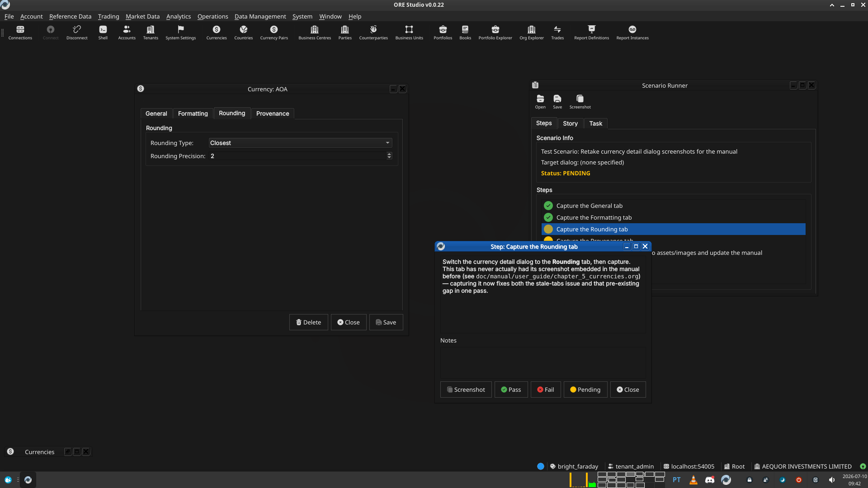Select 'Capture the Rounding tab' step
This screenshot has width=868, height=488.
pos(673,229)
